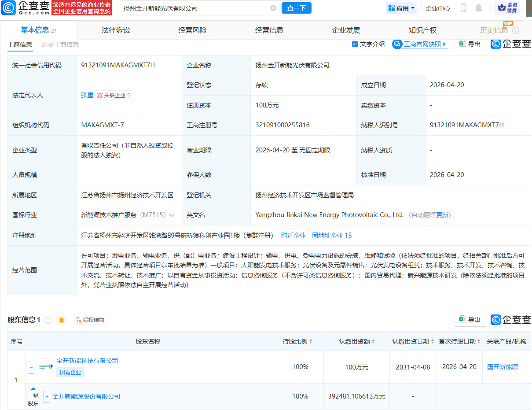532x410 pixels.
Task: Click info icon next to 股东信息 heading
Action: point(48,320)
